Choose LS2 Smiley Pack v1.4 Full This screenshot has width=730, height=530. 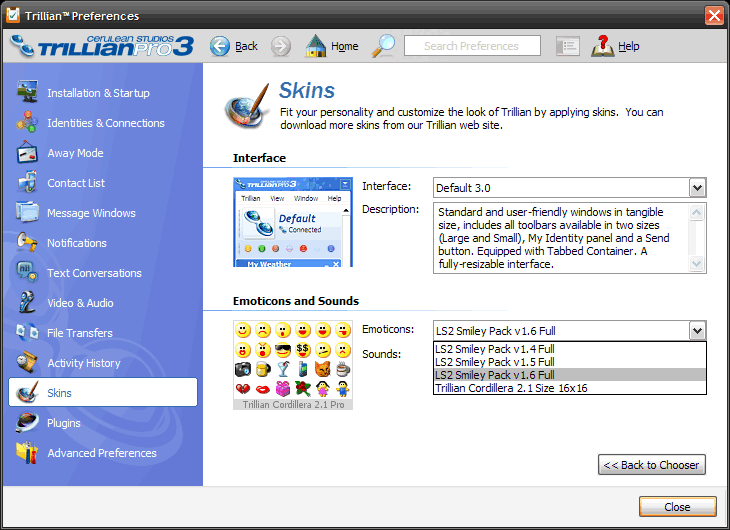pyautogui.click(x=570, y=349)
